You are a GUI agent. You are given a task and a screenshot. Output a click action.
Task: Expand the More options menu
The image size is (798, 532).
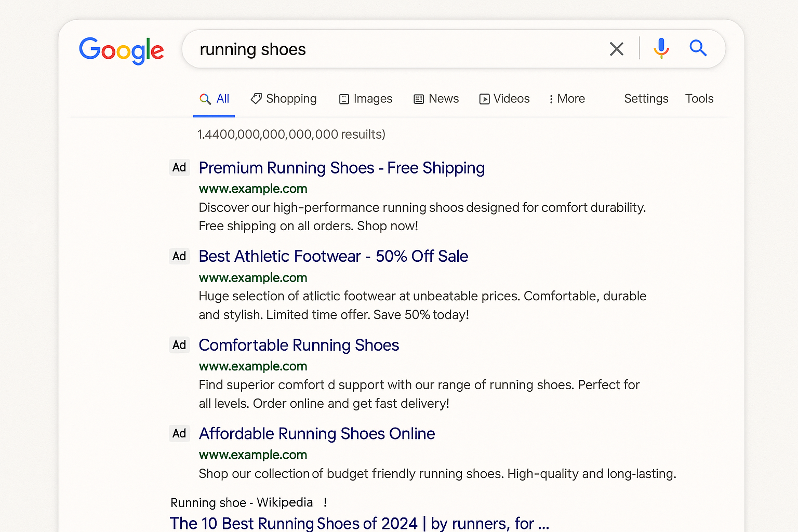pos(567,99)
